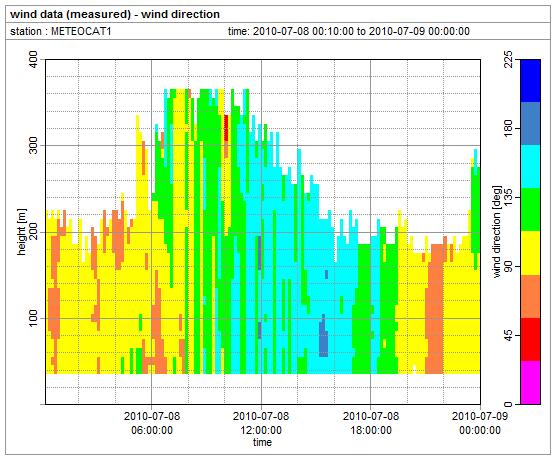
Task: Click the legend tick value 180
Action: (508, 128)
